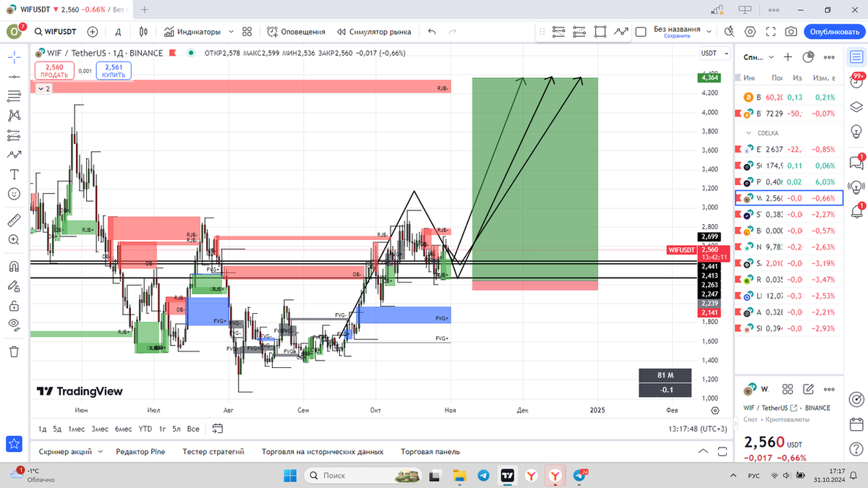868x488 pixels.
Task: Open the emoji icons tool
Action: click(14, 194)
